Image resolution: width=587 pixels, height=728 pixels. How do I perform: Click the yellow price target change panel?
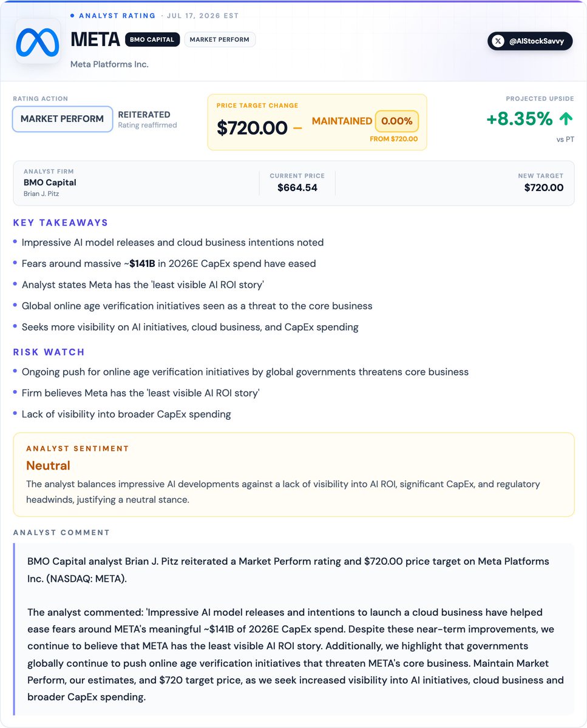coord(317,122)
